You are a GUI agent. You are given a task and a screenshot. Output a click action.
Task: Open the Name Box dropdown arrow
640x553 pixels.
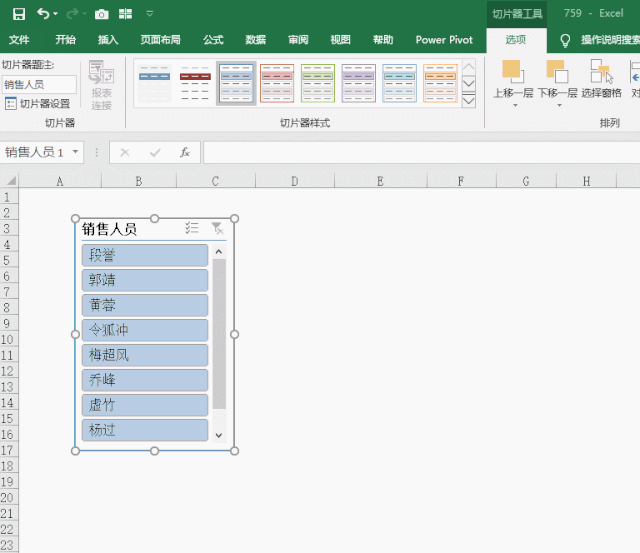75,152
